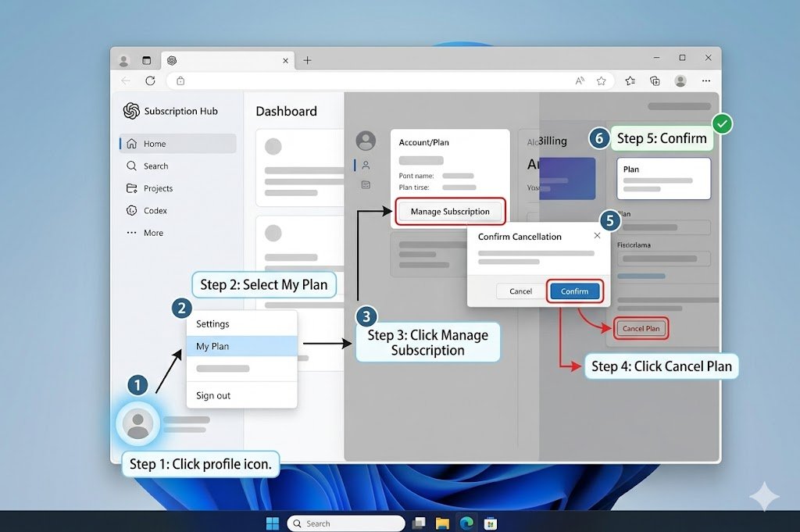The height and width of the screenshot is (532, 800).
Task: Expand the More sidebar item
Action: [x=178, y=233]
